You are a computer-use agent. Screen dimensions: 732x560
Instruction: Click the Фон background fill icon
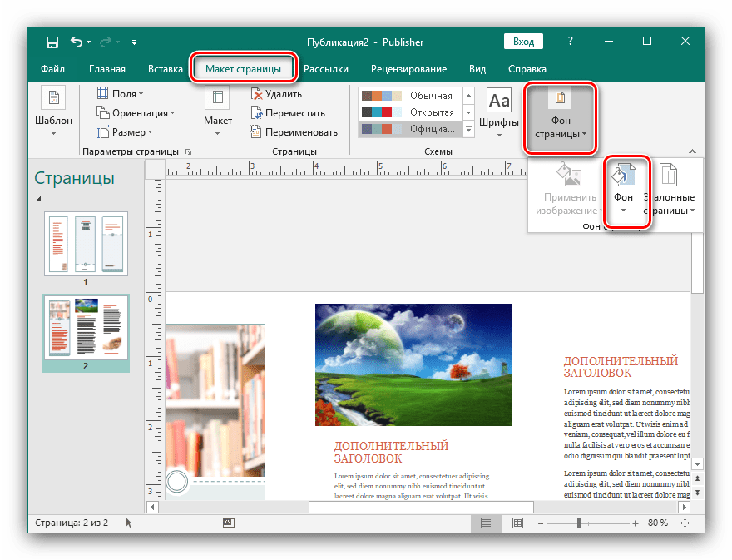point(624,176)
